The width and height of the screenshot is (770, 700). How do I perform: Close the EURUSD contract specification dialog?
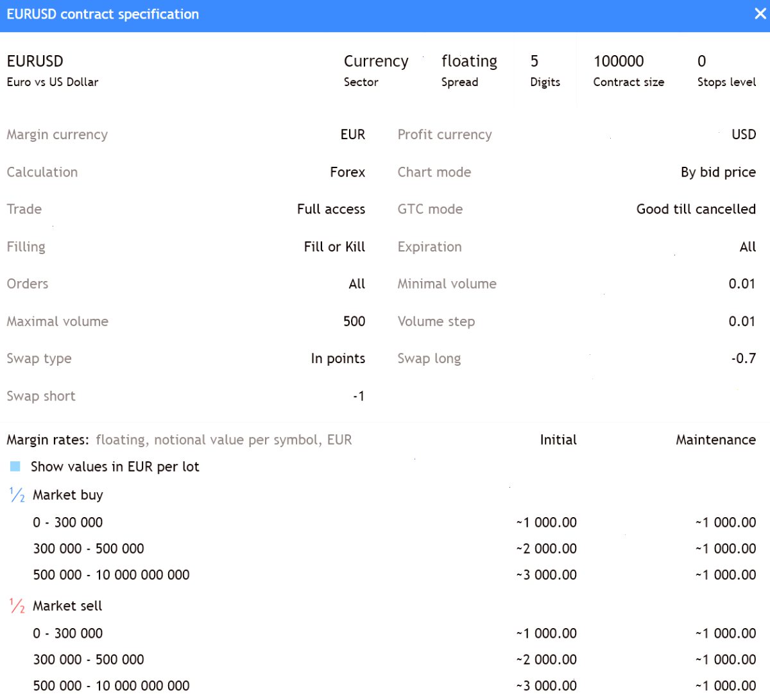(x=760, y=13)
